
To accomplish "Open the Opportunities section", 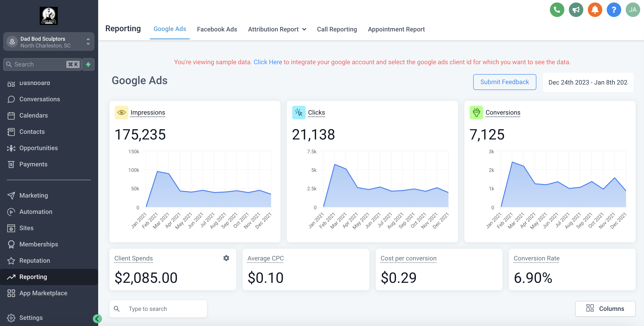I will pyautogui.click(x=39, y=148).
